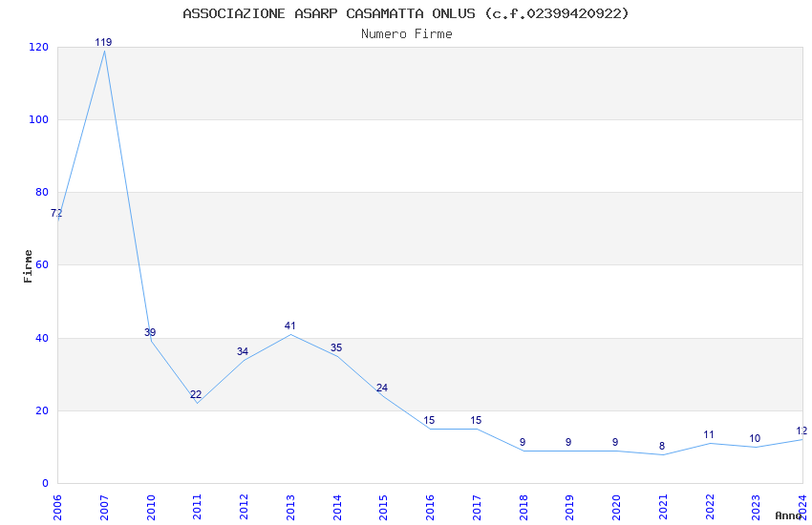
Task: Click the data label 10 for 2023
Action: pos(755,439)
